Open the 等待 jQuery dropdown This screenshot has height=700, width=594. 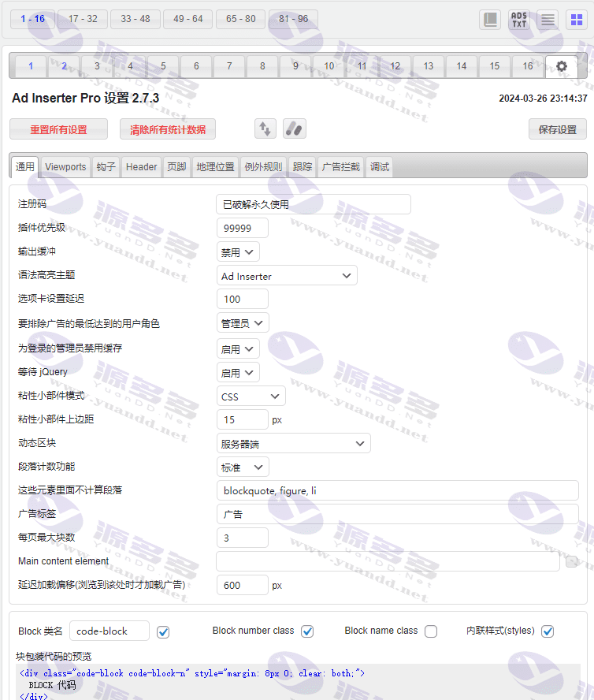coord(238,372)
